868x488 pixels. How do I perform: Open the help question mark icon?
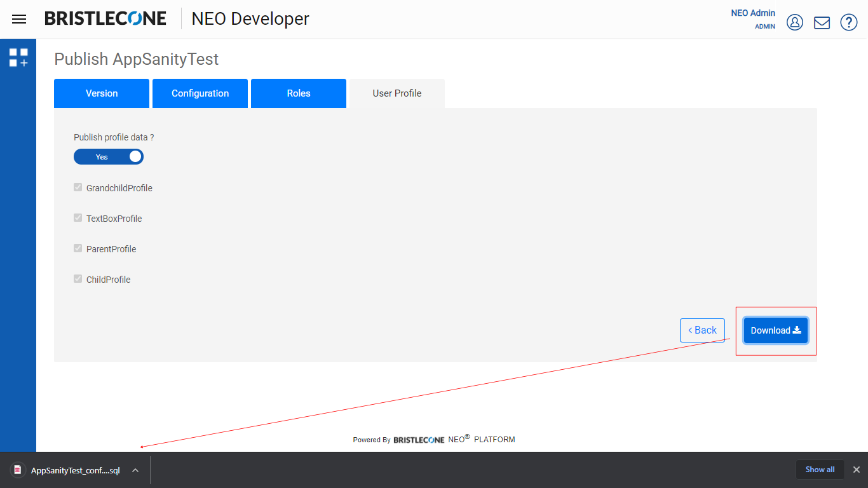click(849, 22)
